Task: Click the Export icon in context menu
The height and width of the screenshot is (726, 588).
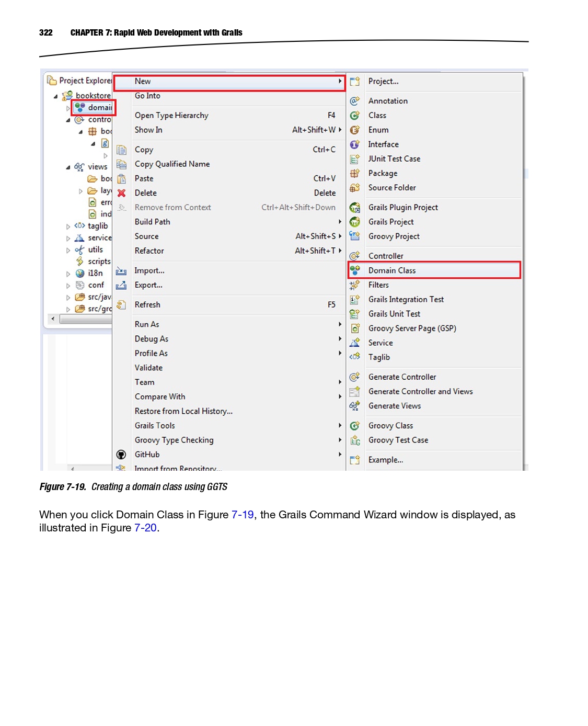Action: click(x=121, y=286)
